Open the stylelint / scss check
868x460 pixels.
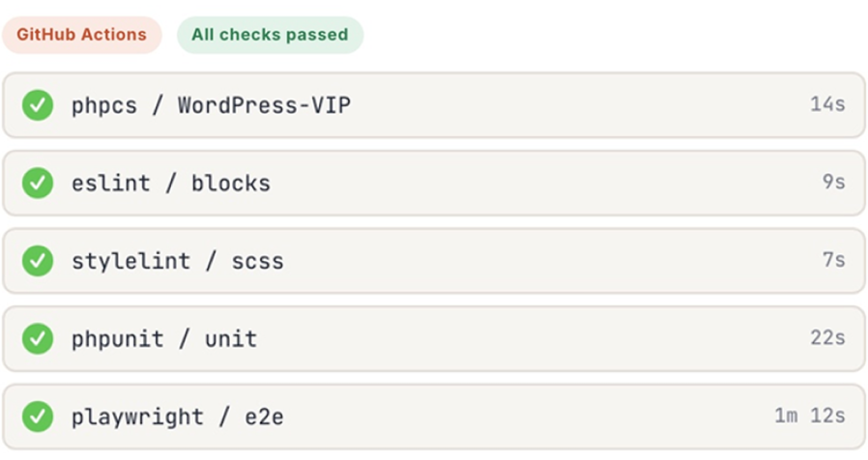178,261
